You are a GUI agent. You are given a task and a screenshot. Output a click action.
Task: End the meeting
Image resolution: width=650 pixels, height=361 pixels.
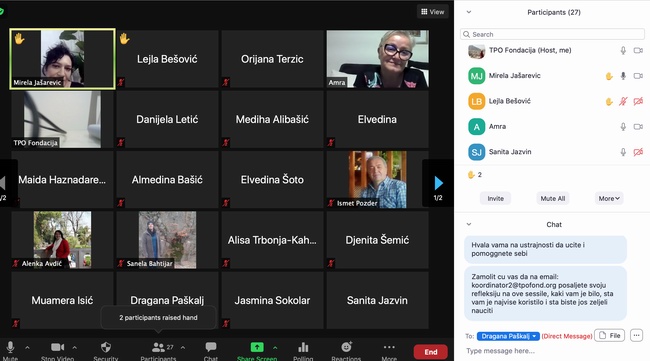tap(431, 352)
